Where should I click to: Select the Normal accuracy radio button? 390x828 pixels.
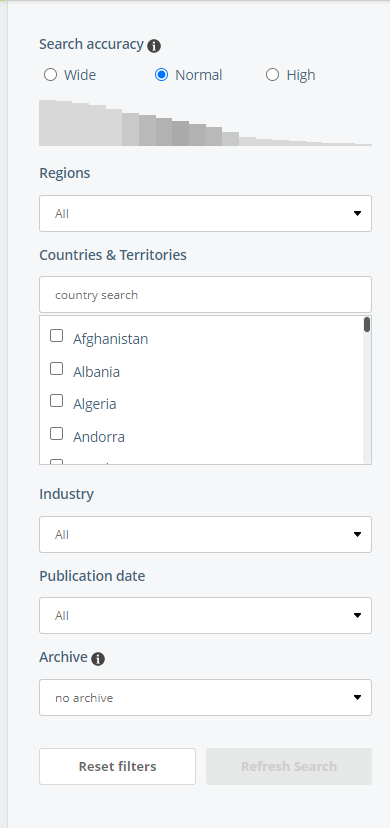tap(161, 75)
